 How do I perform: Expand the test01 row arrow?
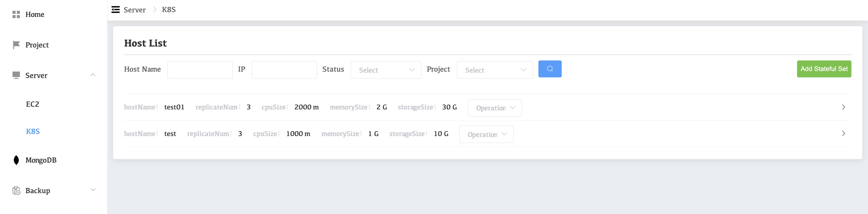click(x=843, y=107)
